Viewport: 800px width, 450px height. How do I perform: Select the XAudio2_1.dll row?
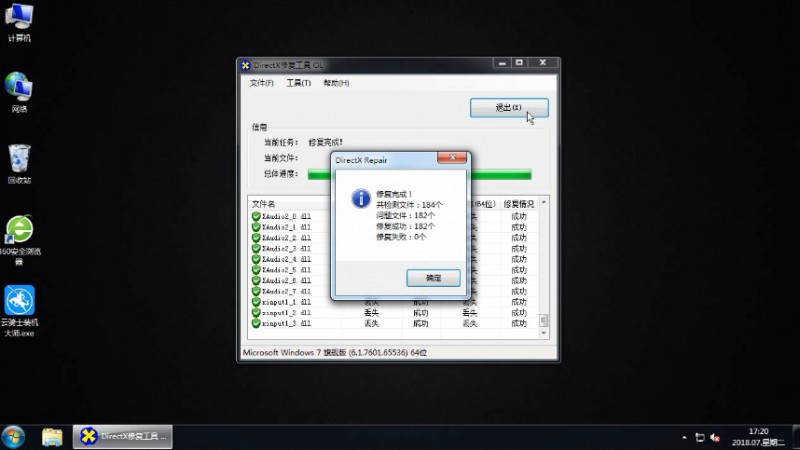tap(394, 227)
